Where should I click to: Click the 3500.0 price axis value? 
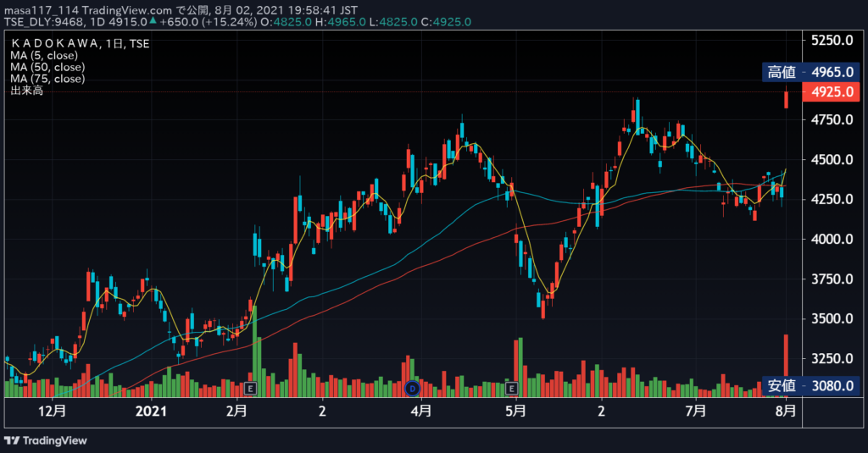click(832, 318)
